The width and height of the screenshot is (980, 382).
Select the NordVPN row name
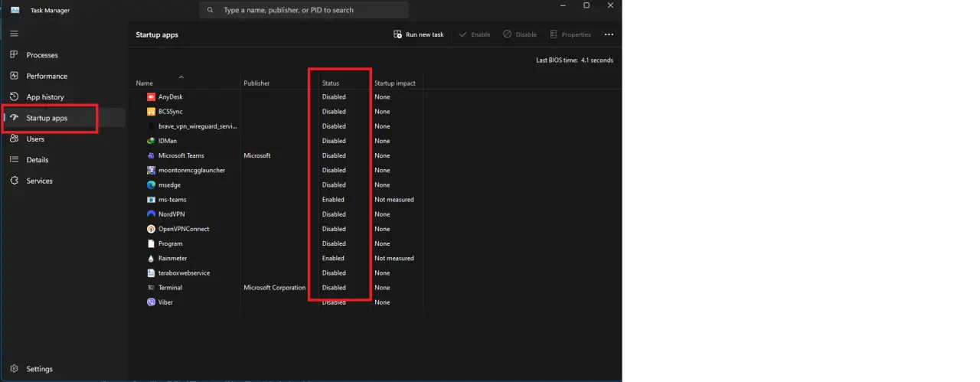click(171, 214)
